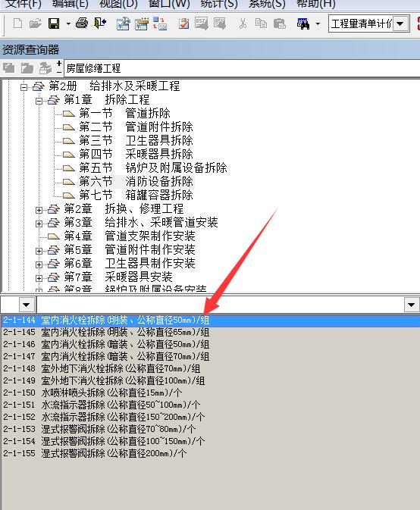
Task: Click the red-blue arrows convert icon
Action: click(x=160, y=24)
